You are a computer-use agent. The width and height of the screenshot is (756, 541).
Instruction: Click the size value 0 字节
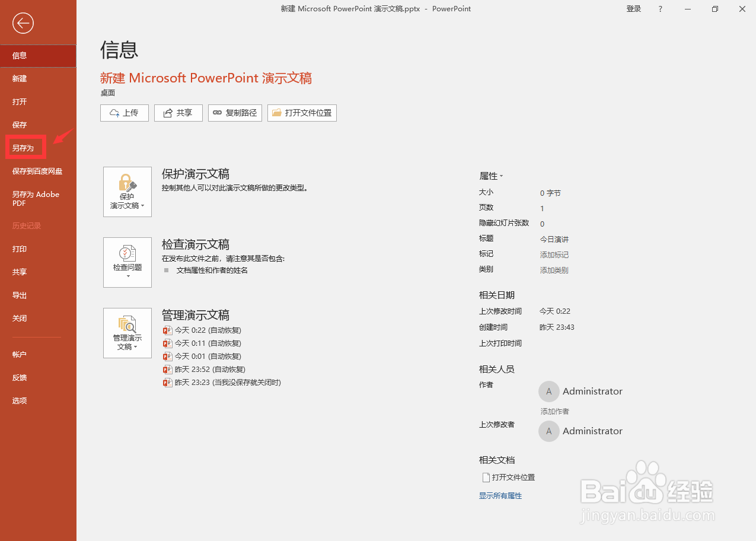pyautogui.click(x=550, y=193)
